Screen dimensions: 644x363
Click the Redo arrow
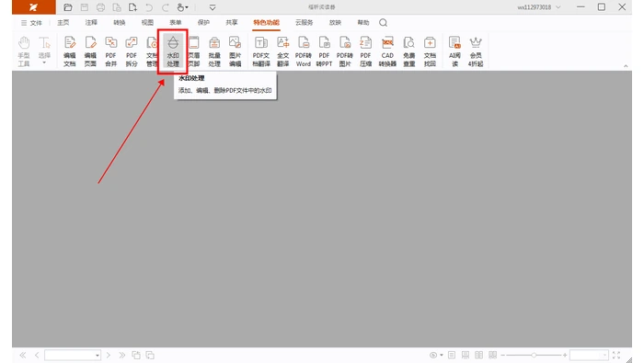coord(165,7)
